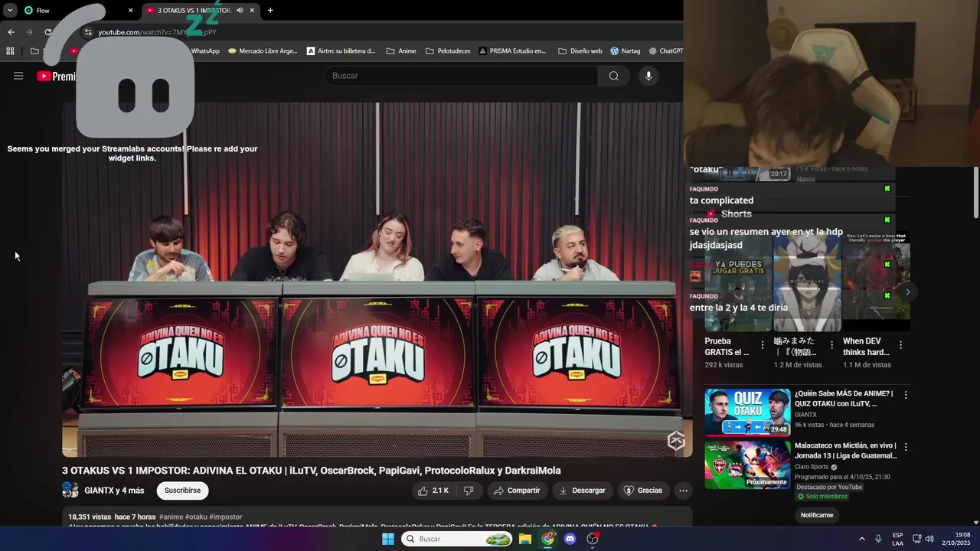Open Discord from the taskbar
Screen dimensions: 980x551
(x=570, y=539)
